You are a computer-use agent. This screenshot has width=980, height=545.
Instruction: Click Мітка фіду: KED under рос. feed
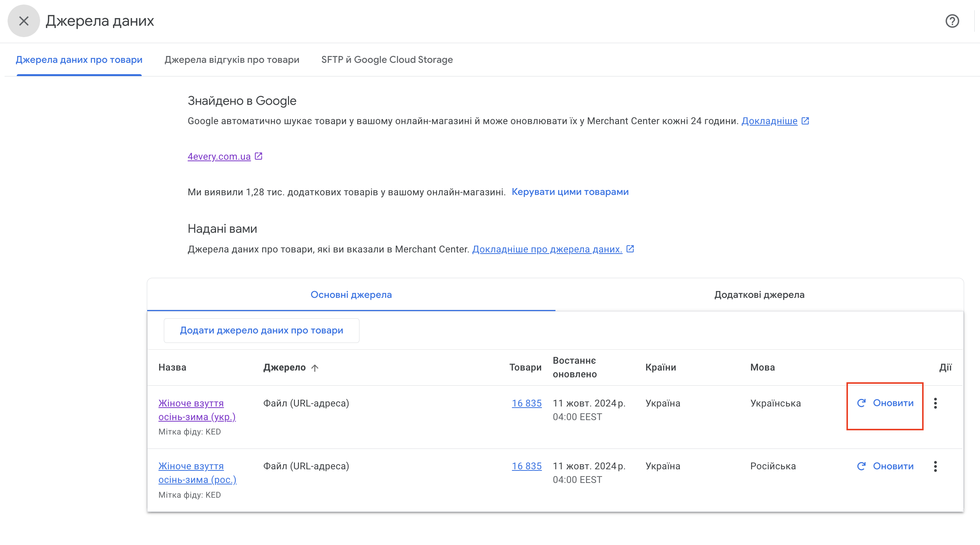[x=190, y=495]
